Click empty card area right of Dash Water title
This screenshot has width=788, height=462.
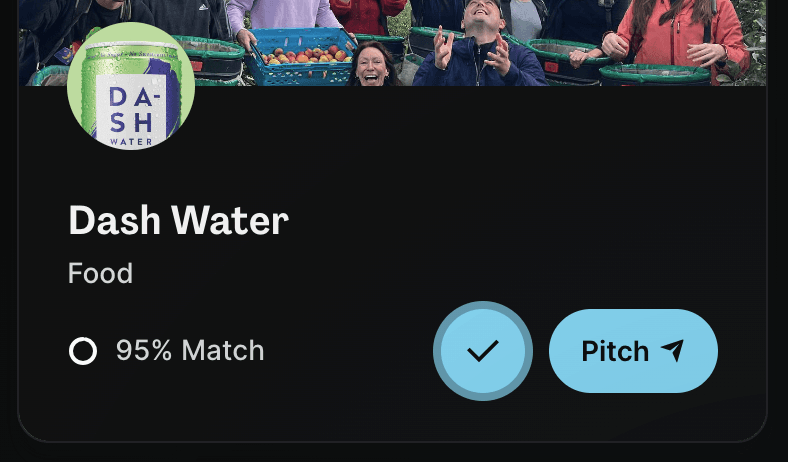pyautogui.click(x=503, y=220)
